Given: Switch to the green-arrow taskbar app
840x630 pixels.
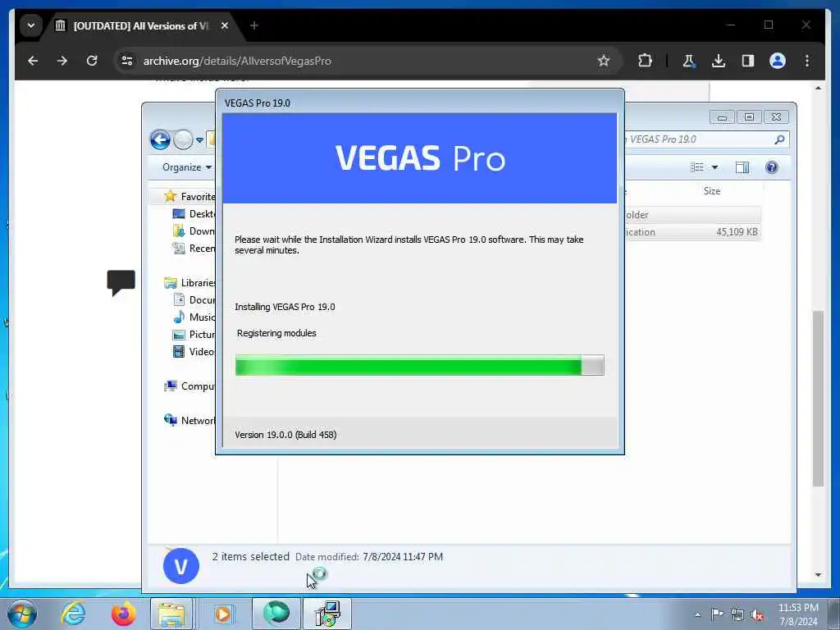Looking at the screenshot, I should click(x=276, y=614).
